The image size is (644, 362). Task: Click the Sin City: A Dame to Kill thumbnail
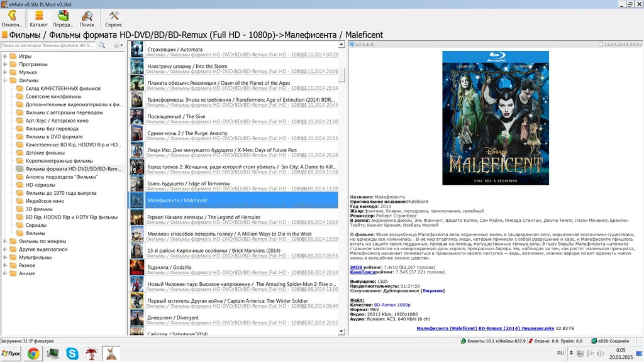click(136, 167)
